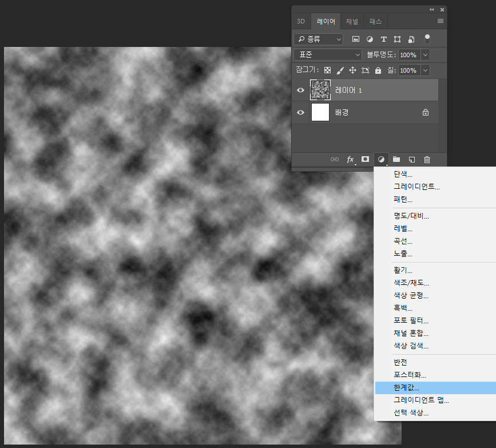
Task: Open the fx layer style menu
Action: click(350, 160)
